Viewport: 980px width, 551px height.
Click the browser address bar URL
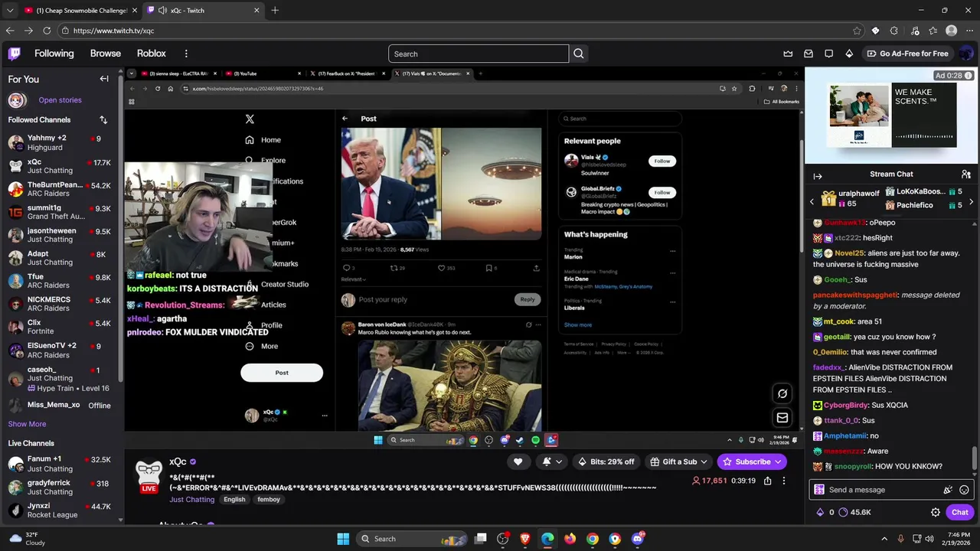pos(114,31)
